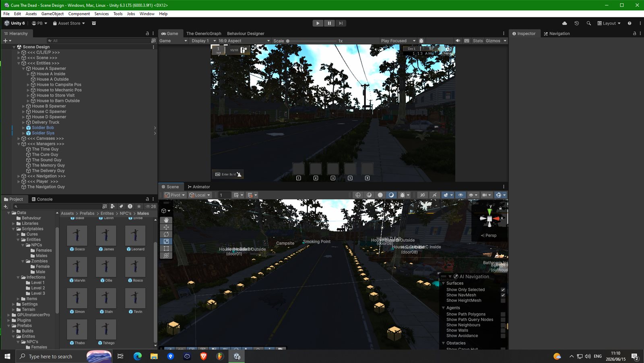Open the Asset Store button
Viewport: 644px width, 363px height.
(x=69, y=23)
